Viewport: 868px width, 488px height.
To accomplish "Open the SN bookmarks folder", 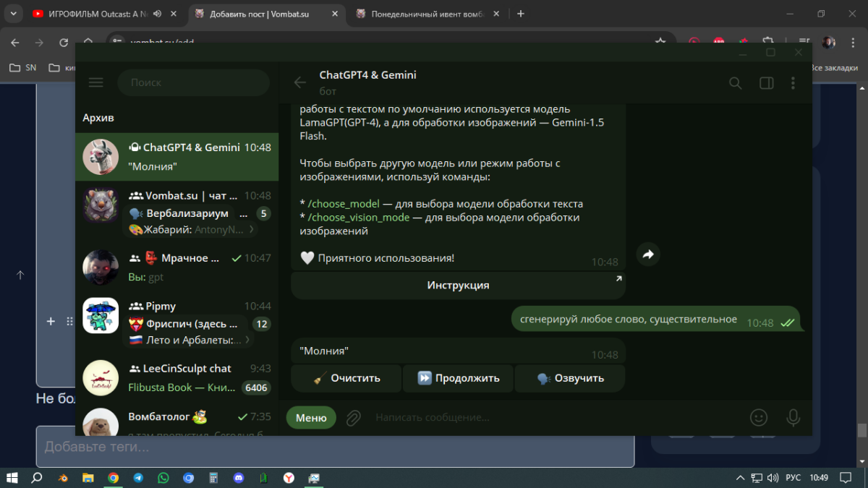I will coord(23,67).
